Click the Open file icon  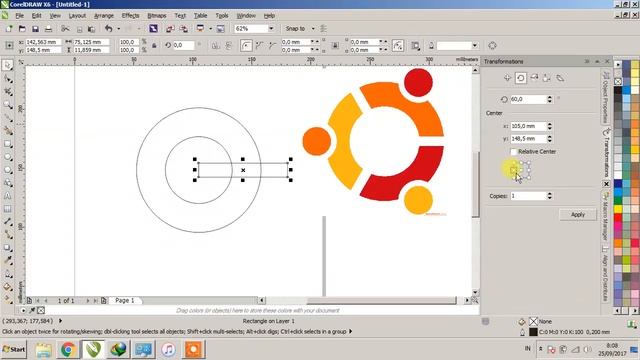point(22,29)
